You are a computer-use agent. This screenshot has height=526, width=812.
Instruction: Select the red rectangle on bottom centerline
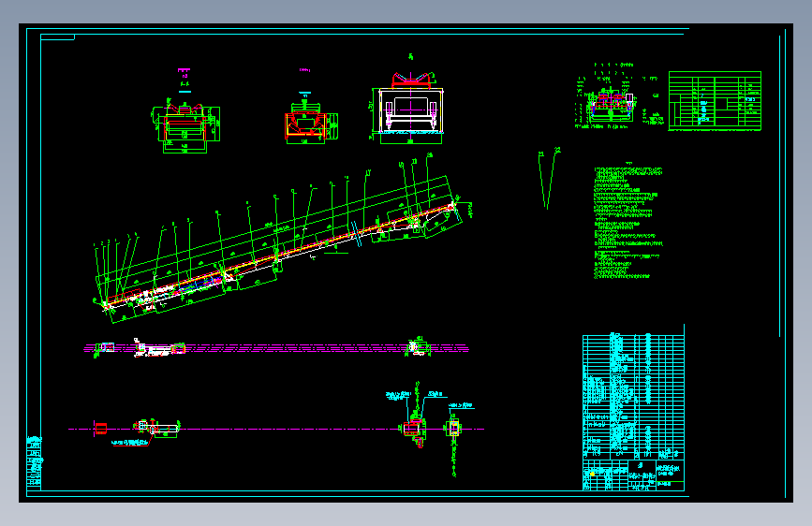[101, 429]
